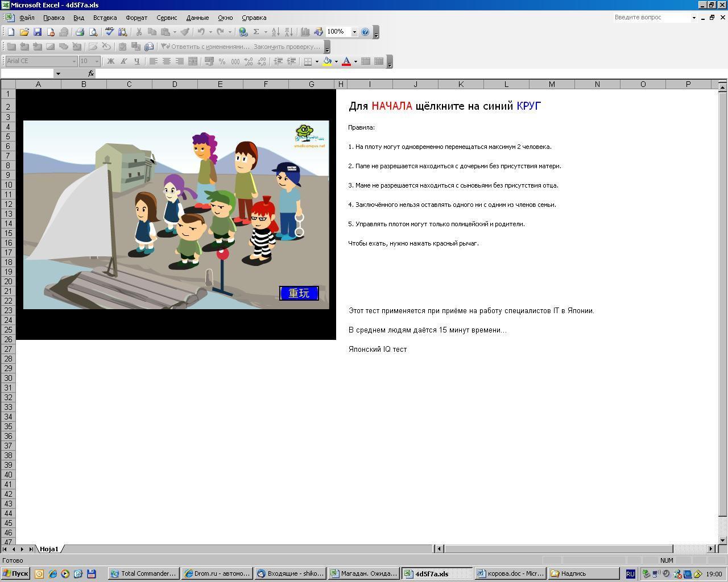Save the workbook with the floppy disk icon

click(x=38, y=32)
